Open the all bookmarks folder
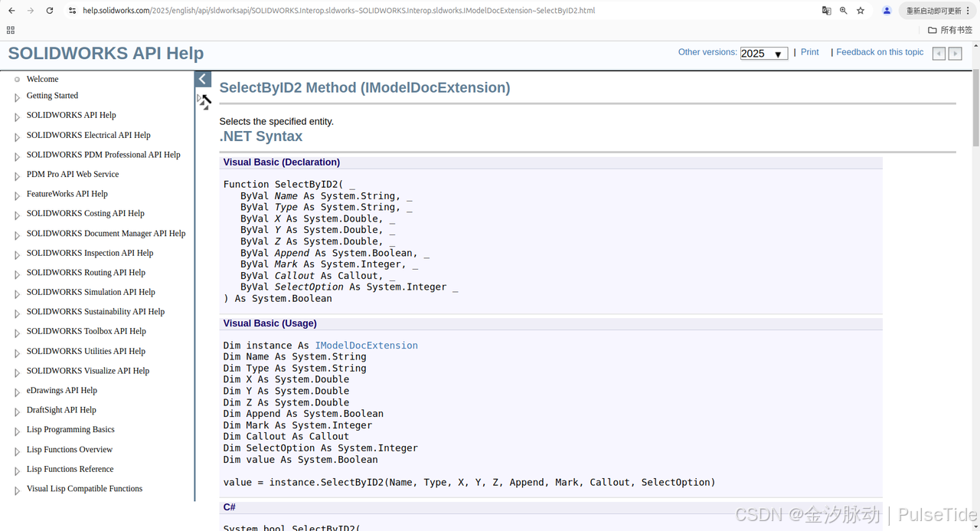Screen dimensions: 980x531 [949, 30]
